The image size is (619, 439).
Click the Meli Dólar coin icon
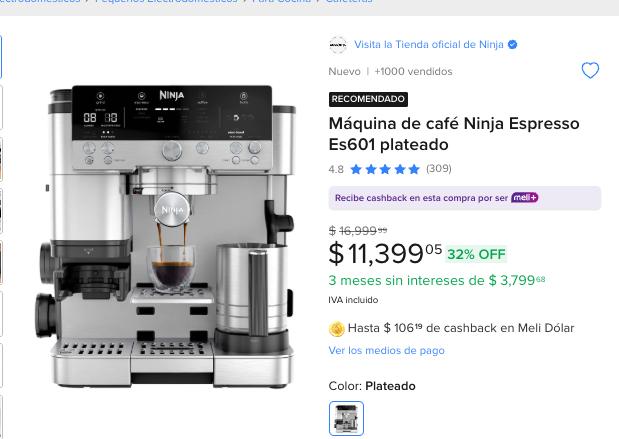(x=336, y=328)
